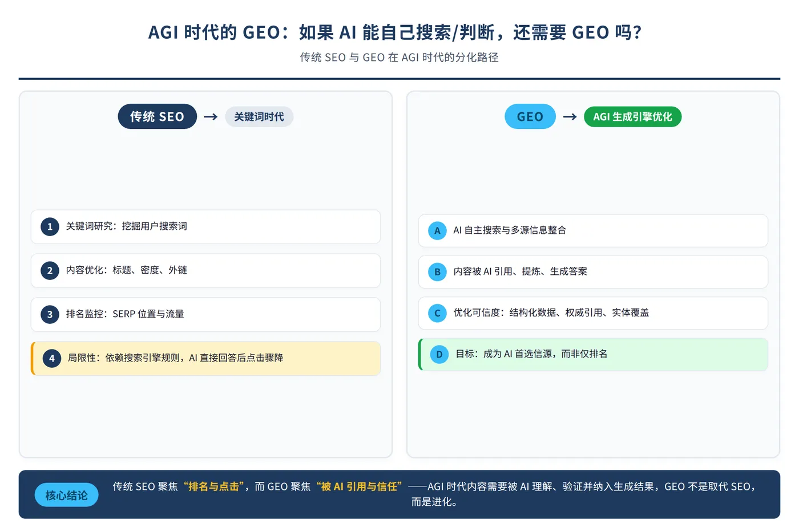Screen dimensions: 799x532
Task: Select the green 目标 highlighted row
Action: (593, 355)
